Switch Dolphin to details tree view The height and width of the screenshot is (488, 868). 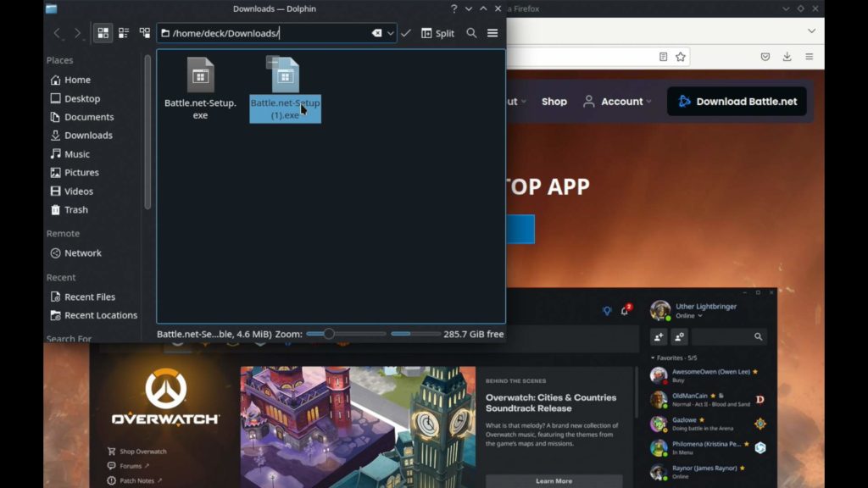tap(144, 33)
